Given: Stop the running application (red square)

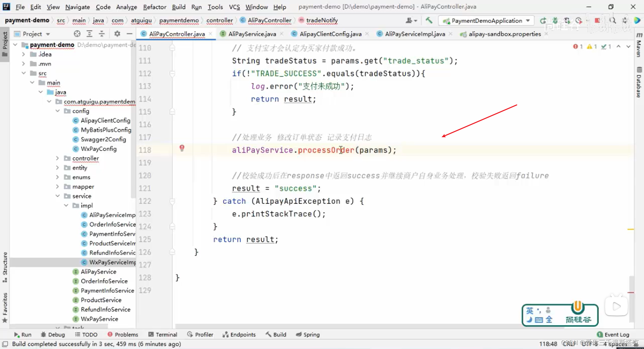Looking at the screenshot, I should point(597,21).
